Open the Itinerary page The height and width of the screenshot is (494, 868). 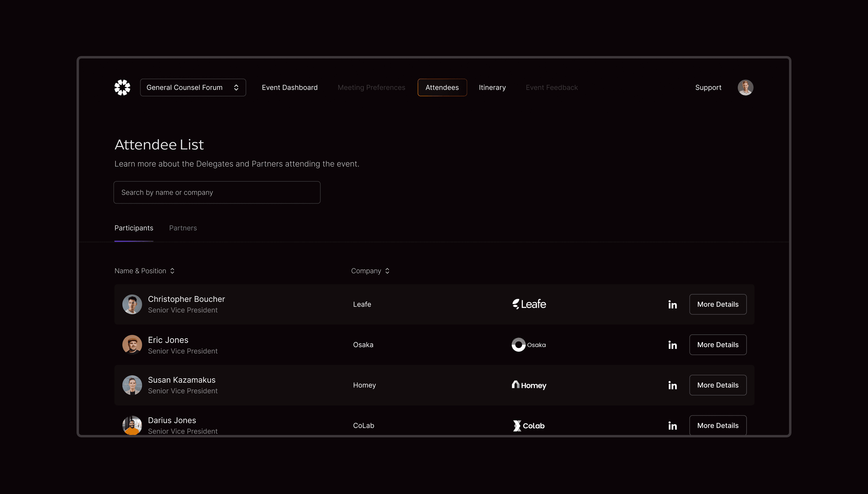[x=492, y=88]
